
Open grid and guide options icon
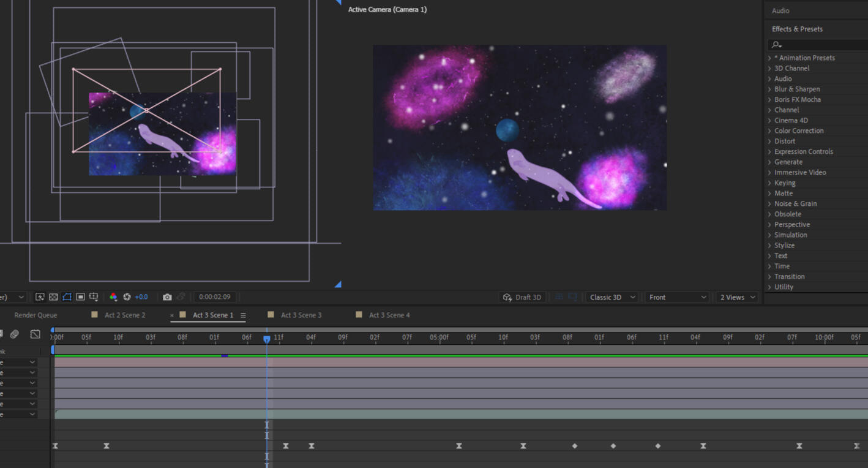coord(94,297)
